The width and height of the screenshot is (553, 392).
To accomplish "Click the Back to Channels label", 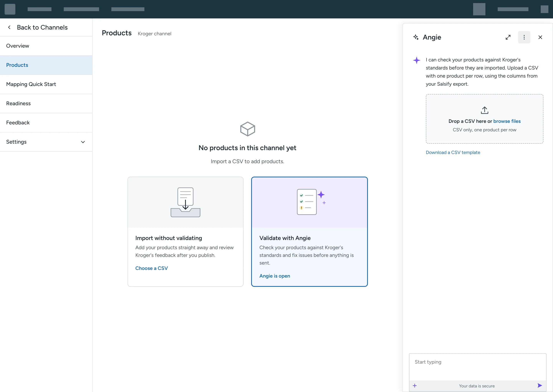I will coord(42,27).
